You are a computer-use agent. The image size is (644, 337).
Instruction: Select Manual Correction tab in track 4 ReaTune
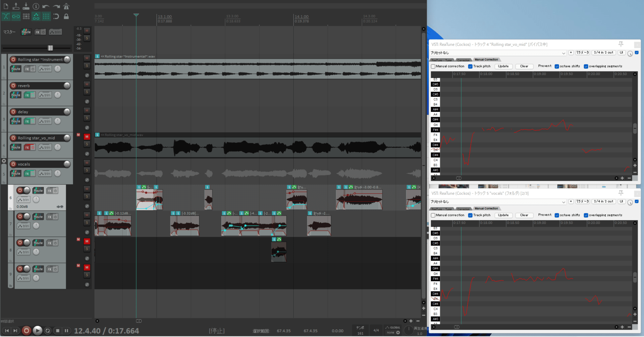point(486,60)
